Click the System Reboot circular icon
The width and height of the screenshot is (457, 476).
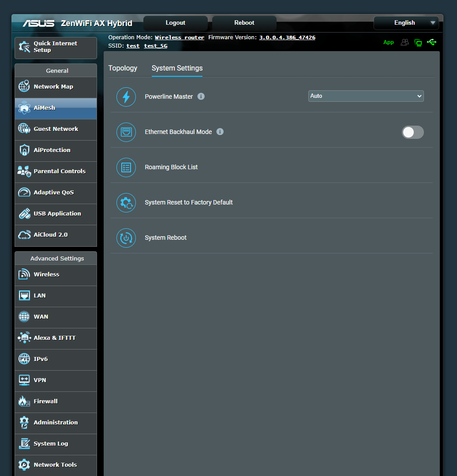click(x=126, y=238)
